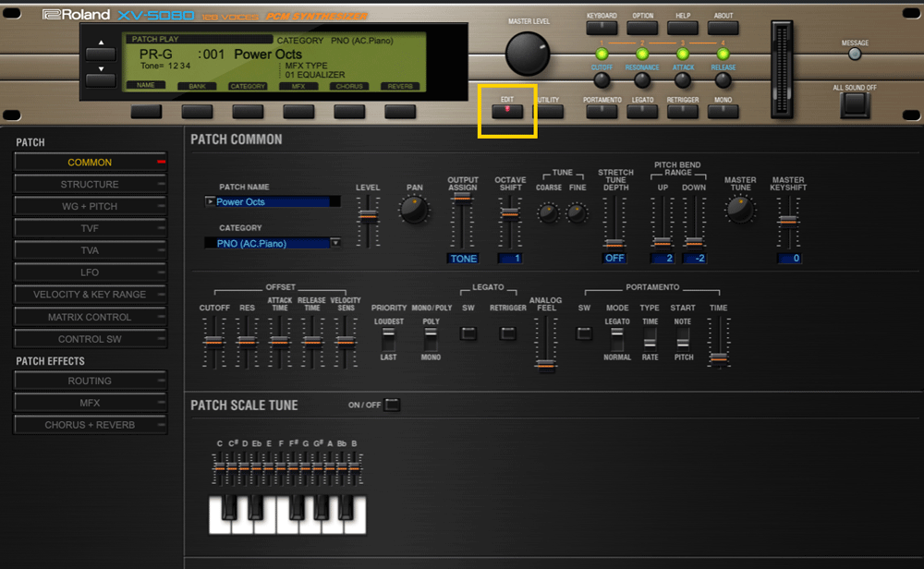The height and width of the screenshot is (569, 924).
Task: Click the Output Assign value TONE
Action: [463, 259]
